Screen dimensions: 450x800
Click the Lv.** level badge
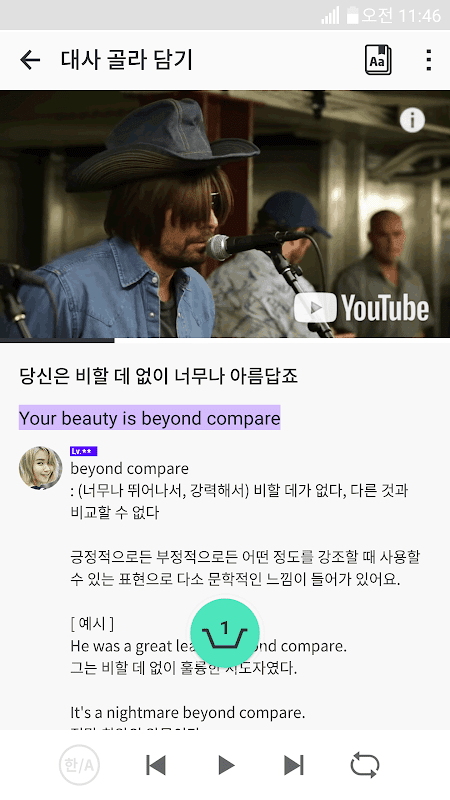[83, 451]
